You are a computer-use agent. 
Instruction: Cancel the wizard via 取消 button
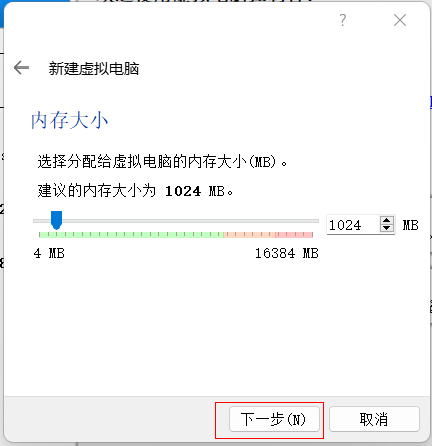[x=374, y=419]
